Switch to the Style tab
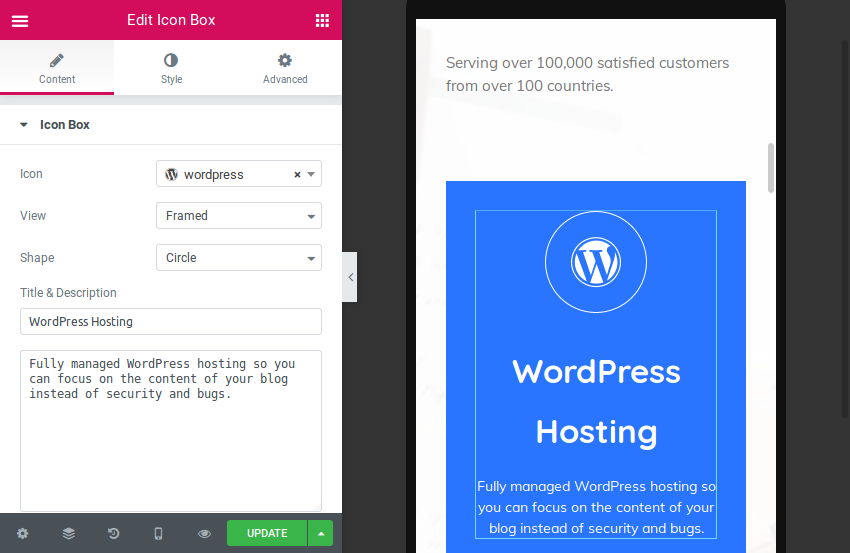Screen dimensions: 850x553 pos(171,68)
